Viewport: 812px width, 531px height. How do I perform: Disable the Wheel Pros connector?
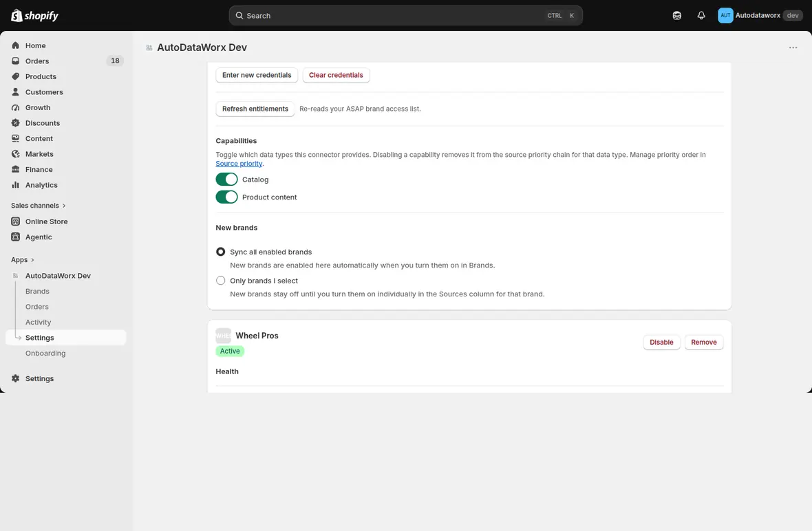point(661,343)
